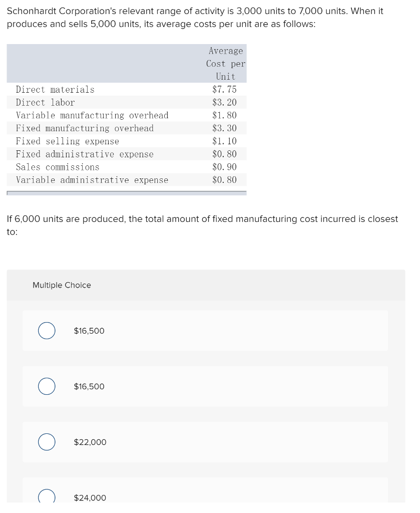Select the first $16,500 radio button

[x=47, y=331]
